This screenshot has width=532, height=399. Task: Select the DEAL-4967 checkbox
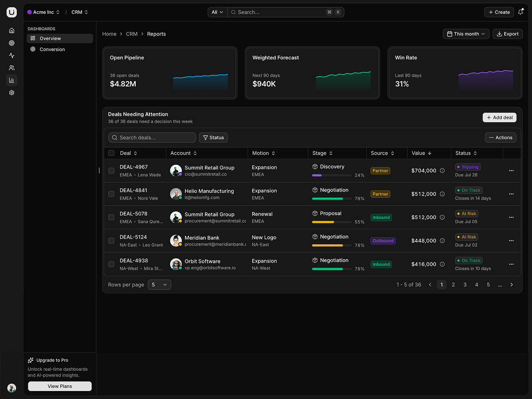click(111, 171)
